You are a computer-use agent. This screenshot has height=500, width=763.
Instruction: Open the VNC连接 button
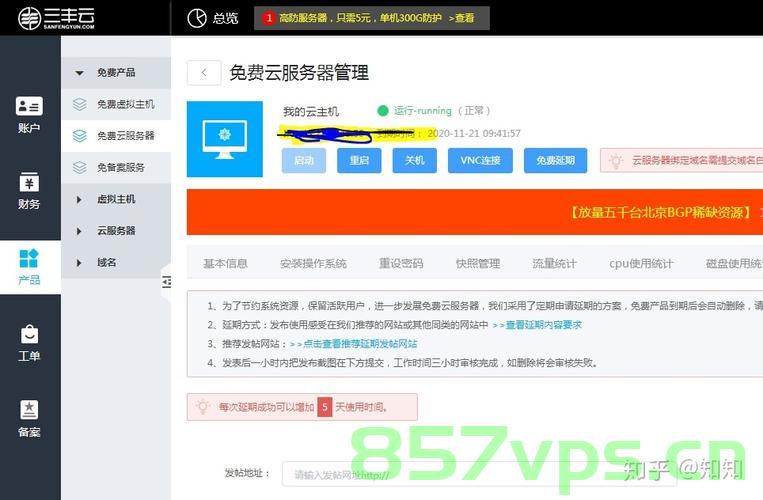(480, 161)
